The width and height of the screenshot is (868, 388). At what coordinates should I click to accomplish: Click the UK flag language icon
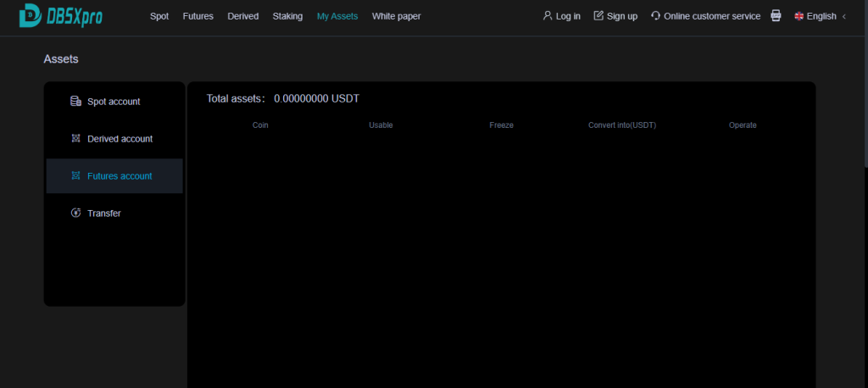coord(798,17)
